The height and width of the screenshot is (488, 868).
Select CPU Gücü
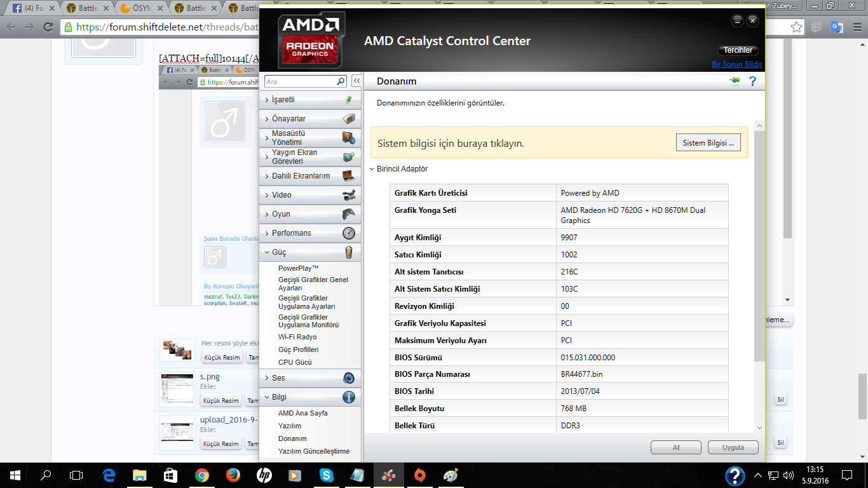tap(295, 362)
